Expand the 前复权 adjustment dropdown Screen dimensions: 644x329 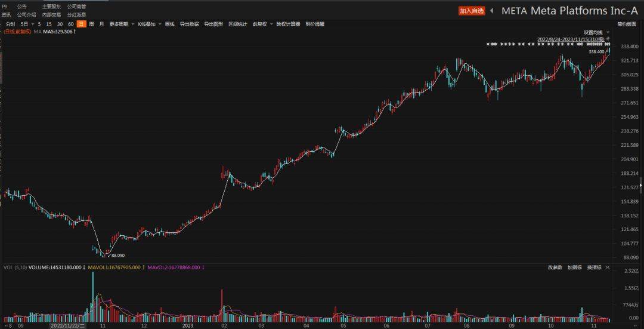pos(262,24)
